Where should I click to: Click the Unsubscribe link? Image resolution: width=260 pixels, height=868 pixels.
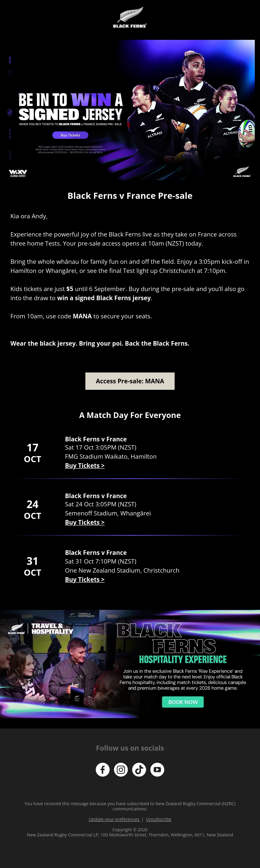tap(159, 819)
